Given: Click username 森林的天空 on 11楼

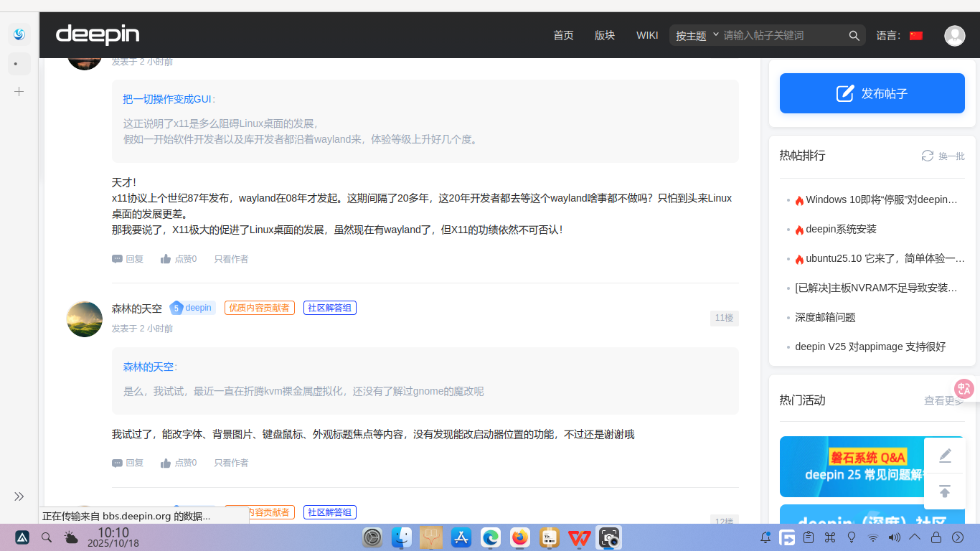Looking at the screenshot, I should coord(137,309).
